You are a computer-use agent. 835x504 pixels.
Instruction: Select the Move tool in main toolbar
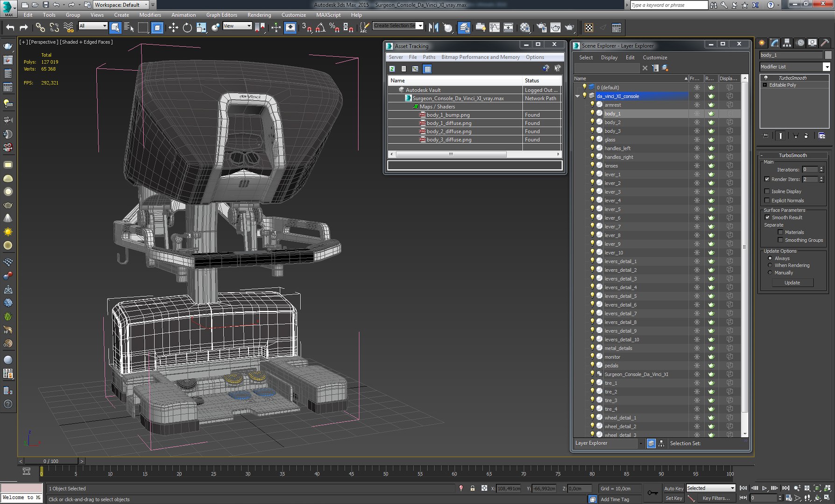click(x=173, y=28)
